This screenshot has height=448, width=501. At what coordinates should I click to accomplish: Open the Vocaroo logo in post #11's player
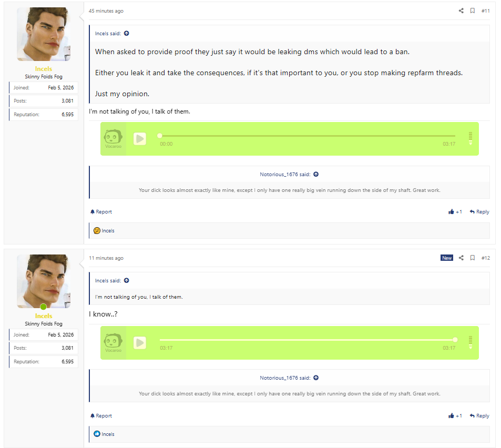pos(113,139)
